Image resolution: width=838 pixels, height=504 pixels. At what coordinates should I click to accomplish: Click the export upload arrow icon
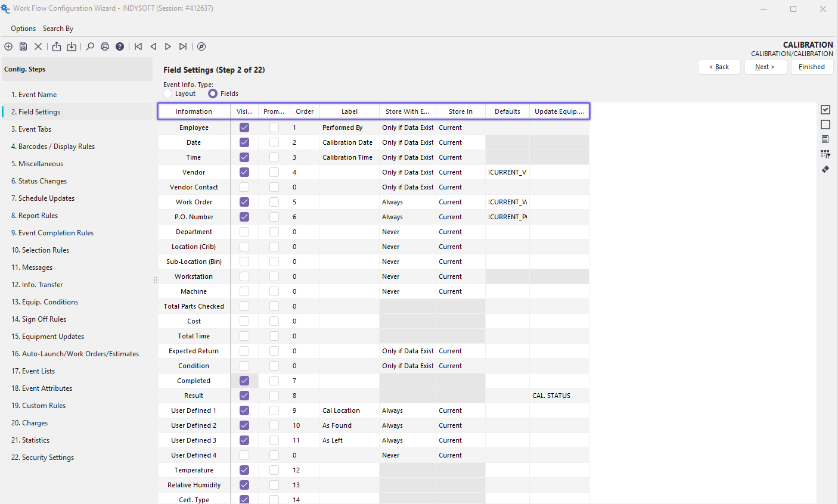(57, 46)
